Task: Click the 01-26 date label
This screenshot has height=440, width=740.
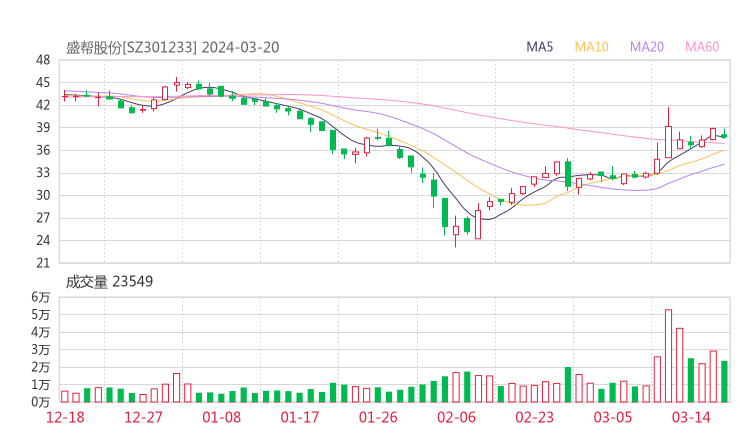Action: tap(378, 417)
